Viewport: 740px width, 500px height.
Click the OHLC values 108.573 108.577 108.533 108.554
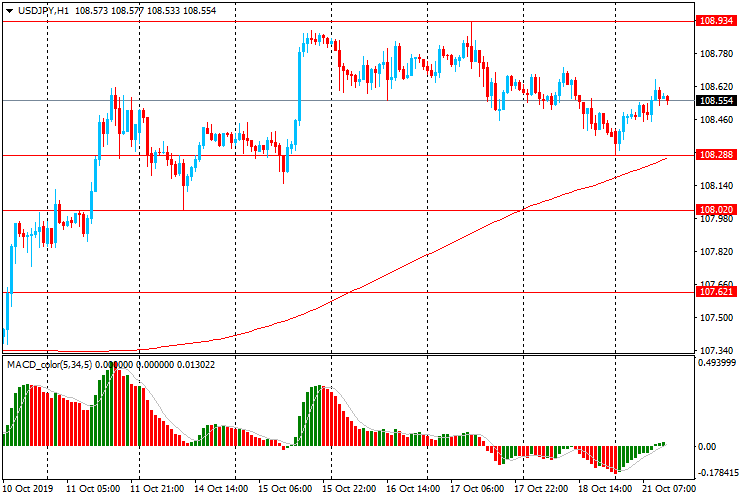tap(145, 10)
